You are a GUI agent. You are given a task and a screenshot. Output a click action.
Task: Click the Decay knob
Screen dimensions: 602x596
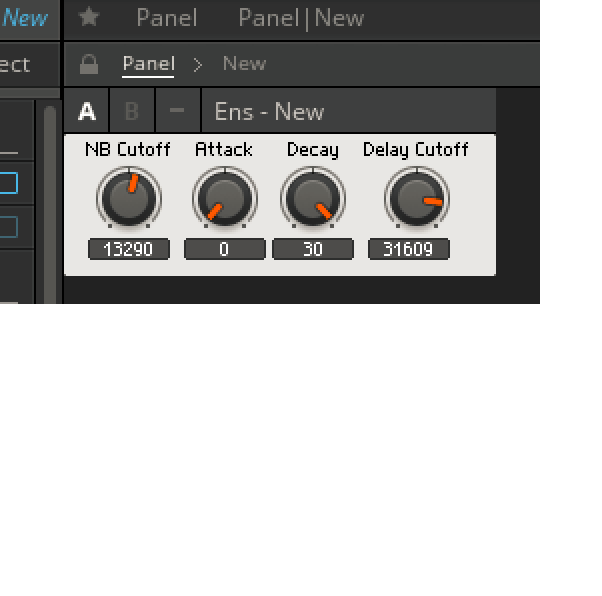tap(313, 199)
